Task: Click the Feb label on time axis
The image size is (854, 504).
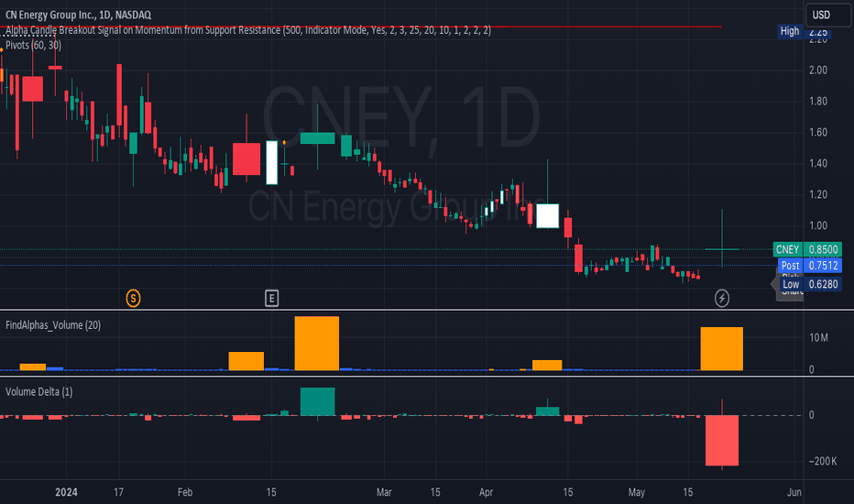Action: tap(185, 492)
